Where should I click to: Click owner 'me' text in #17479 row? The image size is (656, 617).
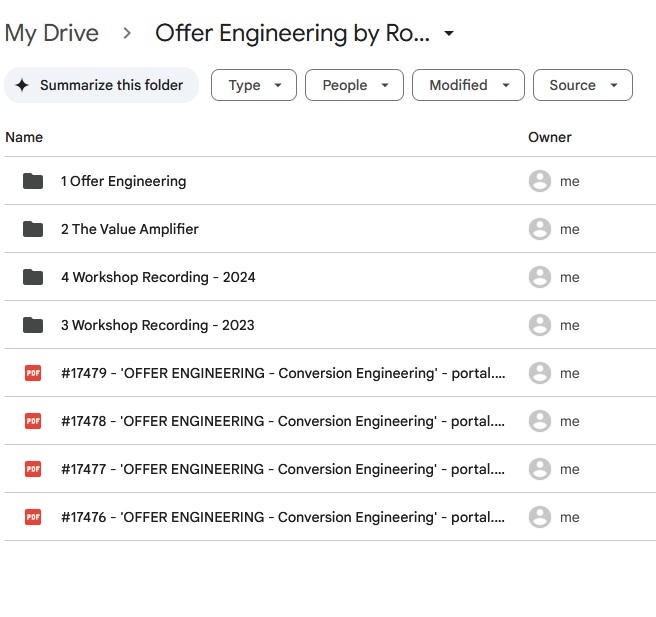click(570, 373)
